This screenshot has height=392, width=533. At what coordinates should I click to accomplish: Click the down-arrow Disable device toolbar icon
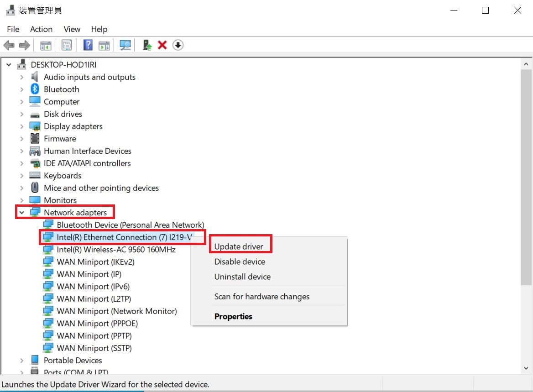178,45
